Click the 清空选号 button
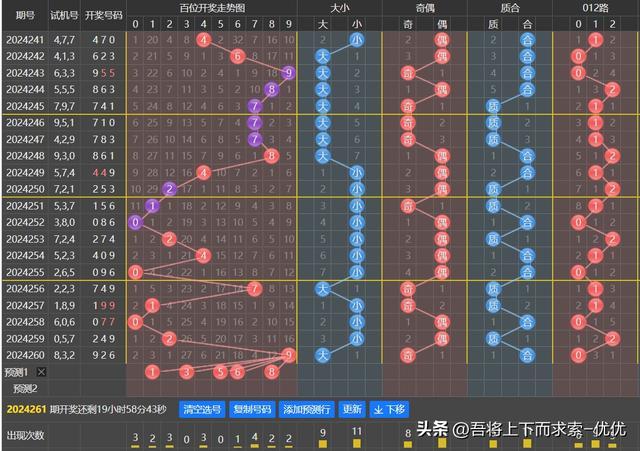This screenshot has height=451, width=640. tap(202, 409)
